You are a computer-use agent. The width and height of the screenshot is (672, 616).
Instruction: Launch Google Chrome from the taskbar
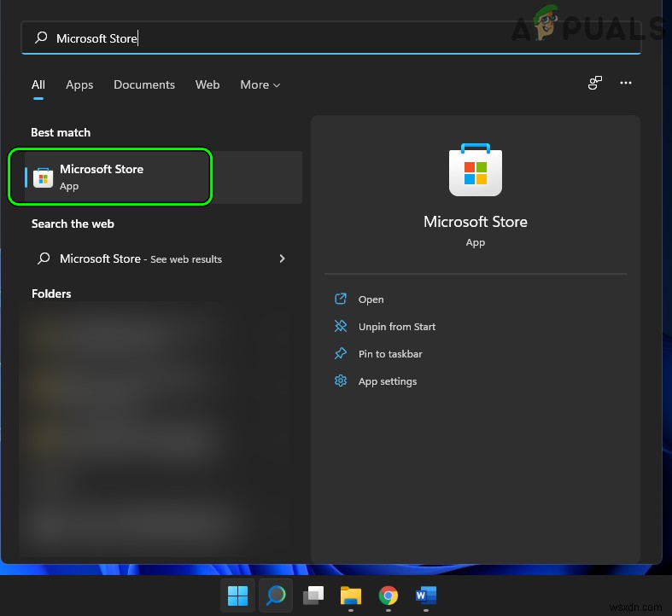[x=389, y=595]
